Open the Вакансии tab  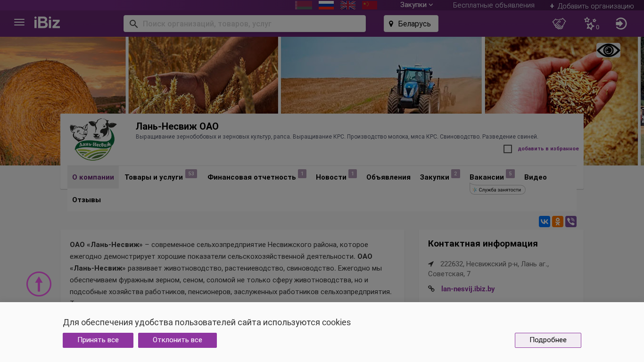[487, 177]
